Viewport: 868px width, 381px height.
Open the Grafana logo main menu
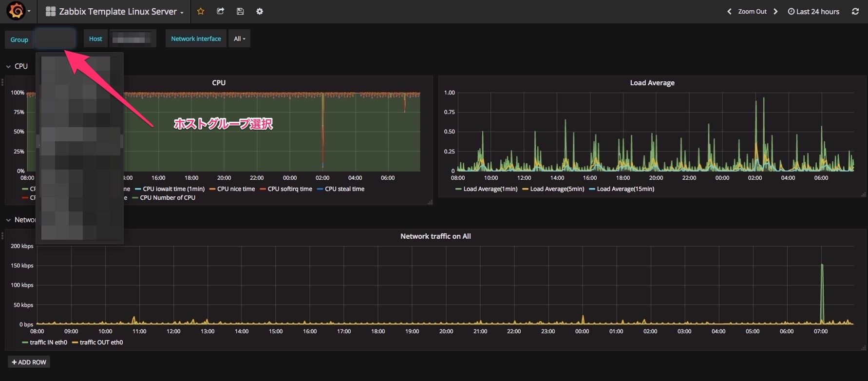click(17, 11)
